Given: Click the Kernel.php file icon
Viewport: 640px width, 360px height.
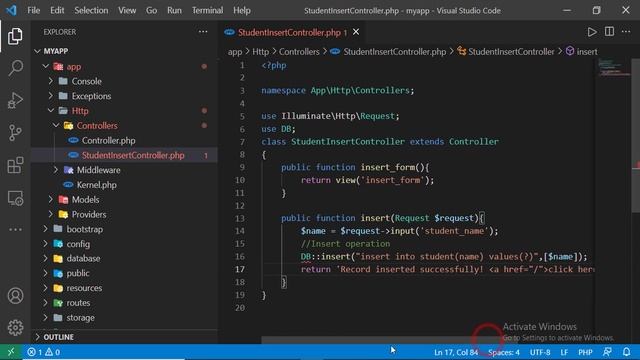Looking at the screenshot, I should click(68, 185).
